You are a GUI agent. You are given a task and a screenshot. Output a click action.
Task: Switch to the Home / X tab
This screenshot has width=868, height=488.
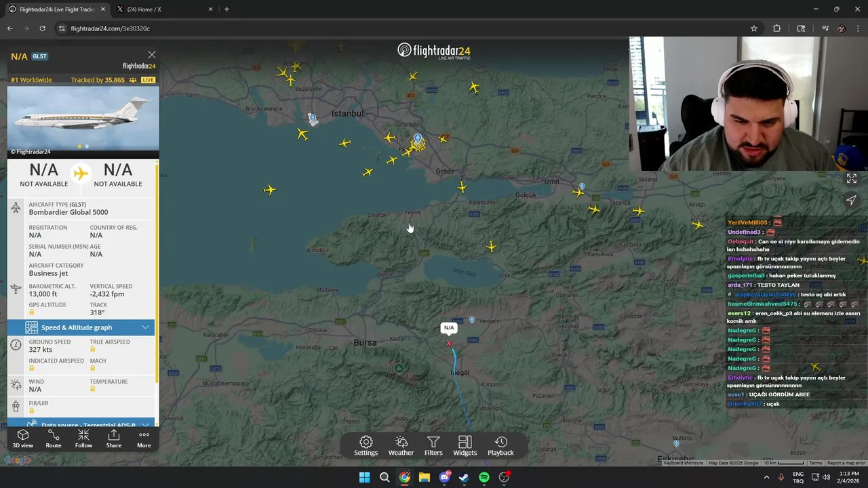coord(163,9)
